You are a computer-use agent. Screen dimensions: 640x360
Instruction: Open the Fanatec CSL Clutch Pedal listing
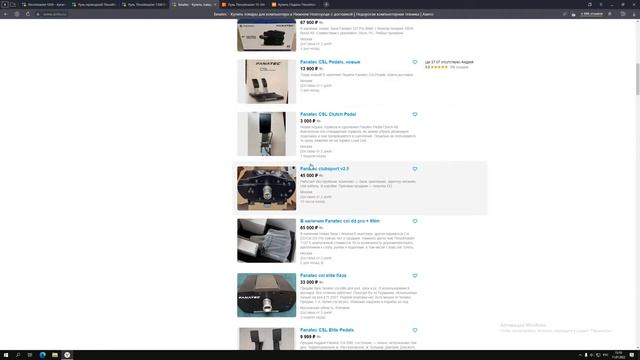pos(328,114)
